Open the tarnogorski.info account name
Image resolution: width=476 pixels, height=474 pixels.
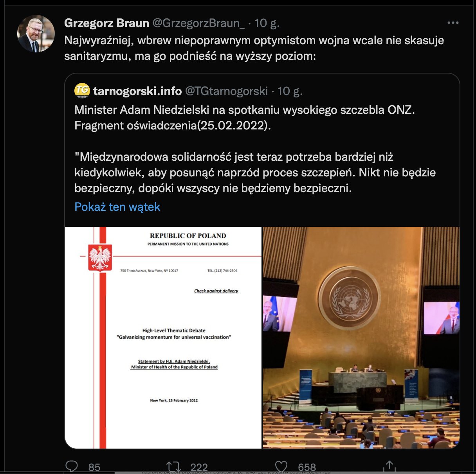pyautogui.click(x=137, y=91)
